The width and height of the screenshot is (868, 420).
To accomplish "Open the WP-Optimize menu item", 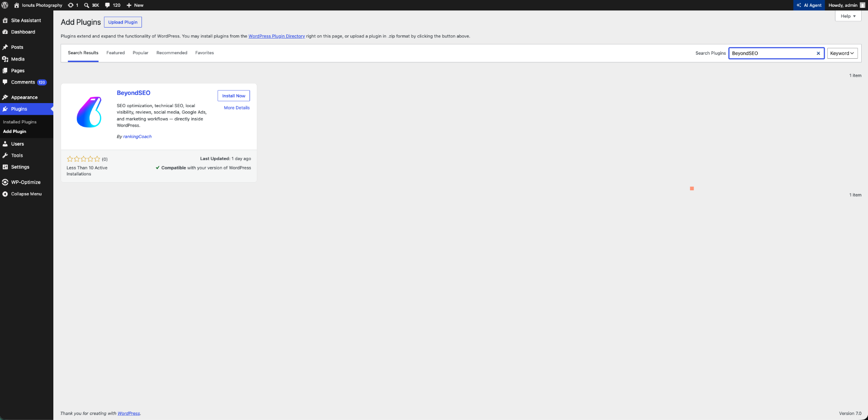I will coord(26,182).
